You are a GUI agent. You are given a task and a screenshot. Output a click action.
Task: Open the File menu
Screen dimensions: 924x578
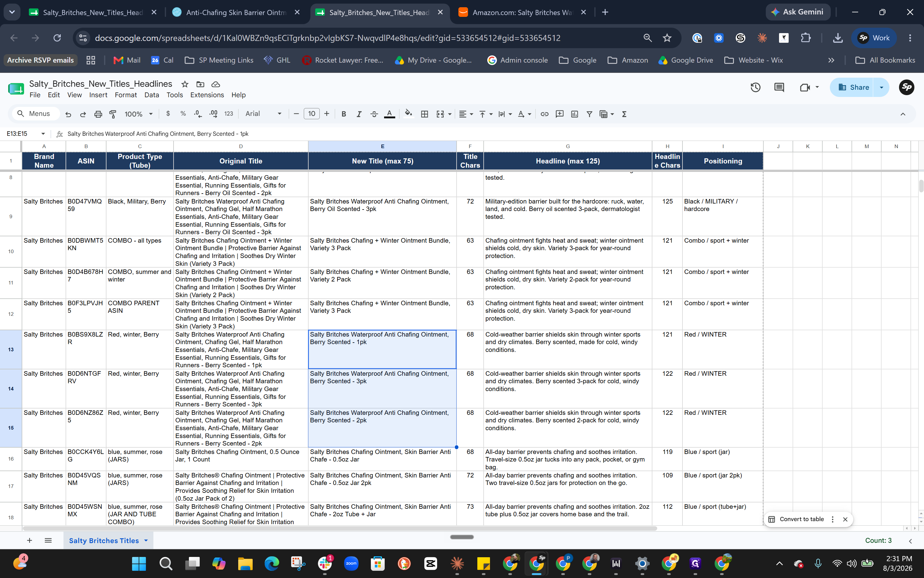click(35, 95)
